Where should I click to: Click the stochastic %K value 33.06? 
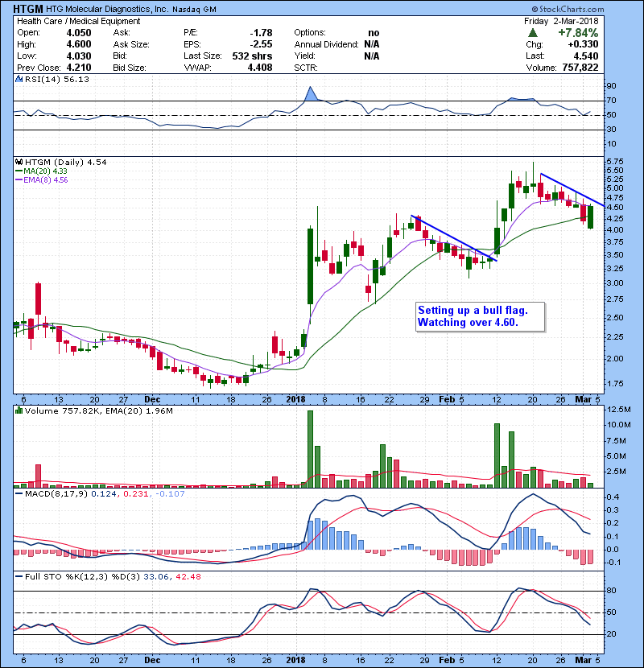156,576
